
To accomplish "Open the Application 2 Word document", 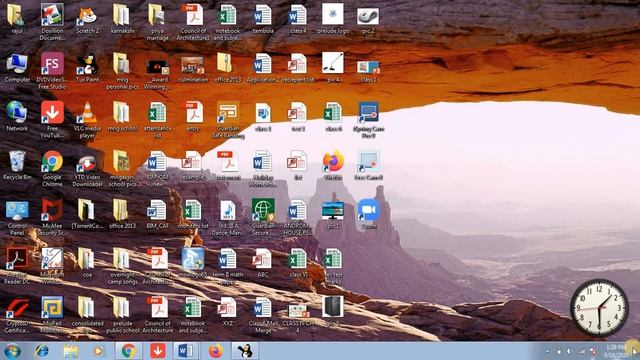I will click(x=263, y=68).
